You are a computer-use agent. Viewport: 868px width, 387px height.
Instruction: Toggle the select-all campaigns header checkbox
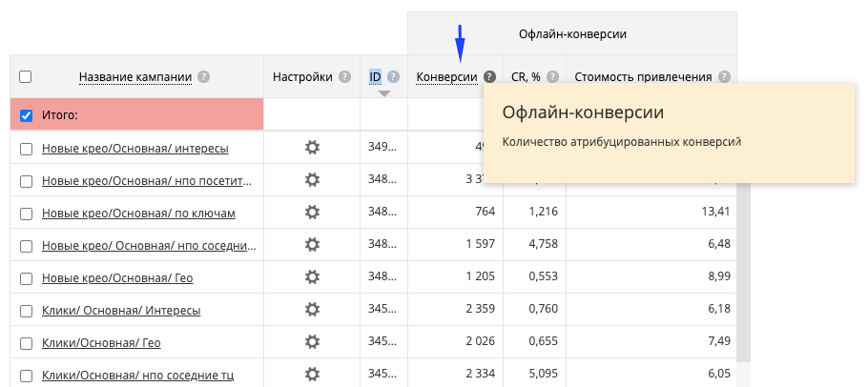tap(26, 77)
